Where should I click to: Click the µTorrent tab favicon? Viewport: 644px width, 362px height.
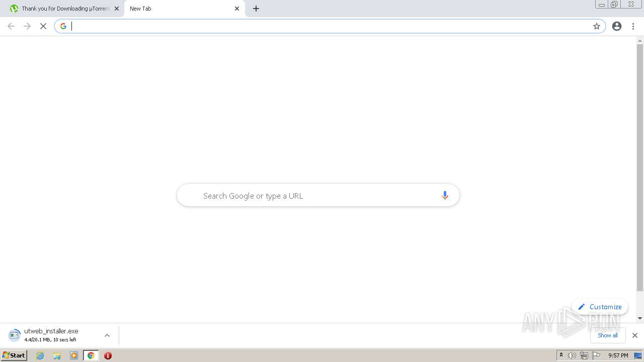pos(14,9)
